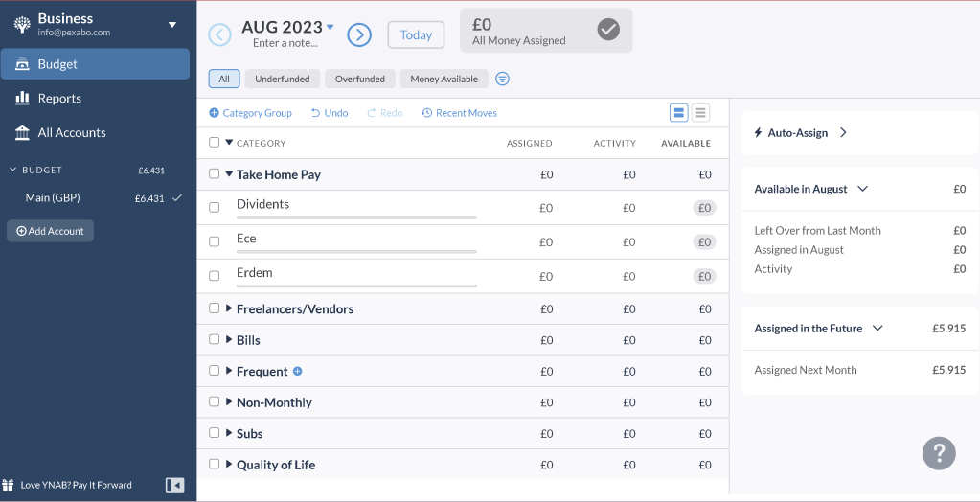This screenshot has height=502, width=980.
Task: Open Love YNAB? Pay It Forward link
Action: click(77, 485)
